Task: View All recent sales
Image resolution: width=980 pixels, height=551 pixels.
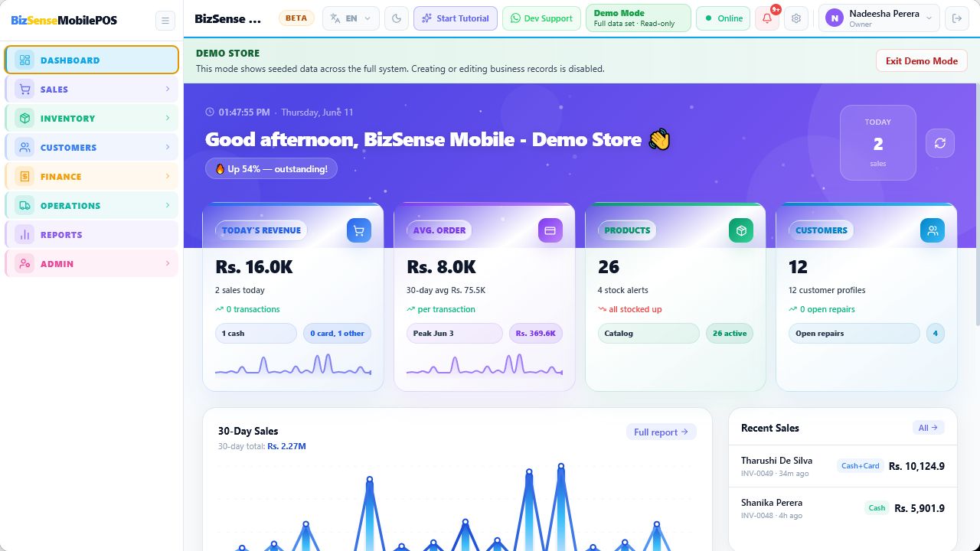Action: (x=928, y=428)
